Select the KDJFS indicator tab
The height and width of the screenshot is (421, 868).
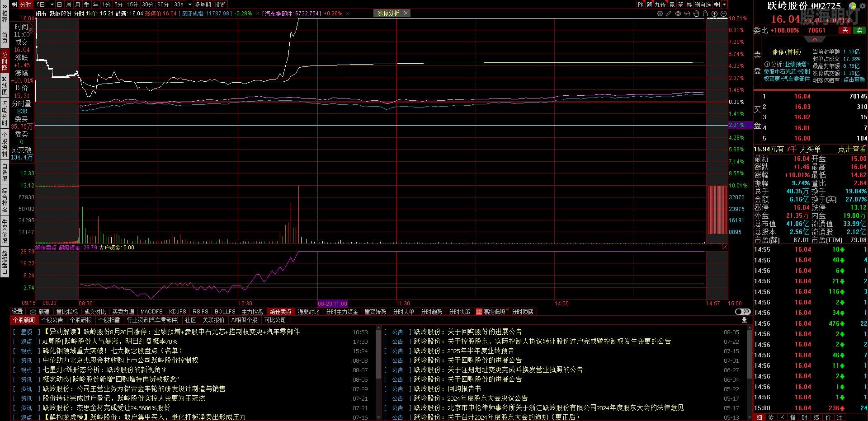[x=177, y=312]
